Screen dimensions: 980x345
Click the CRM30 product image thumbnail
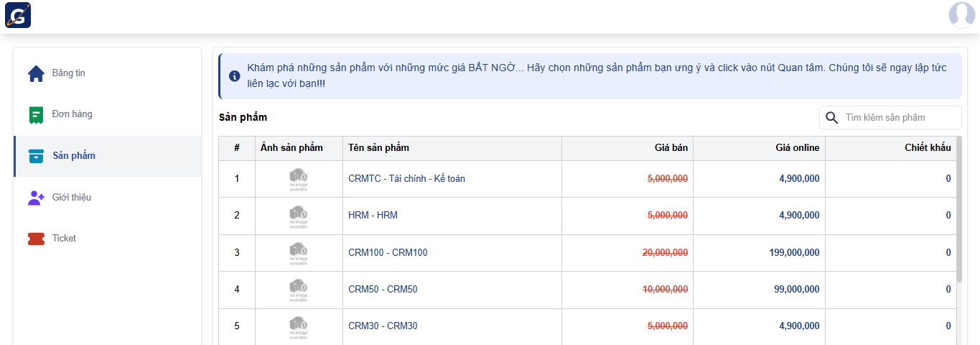[x=299, y=326]
